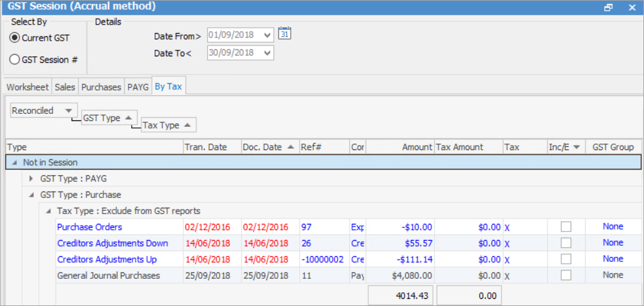Open the Purchases tab
This screenshot has width=644, height=306.
[x=101, y=87]
